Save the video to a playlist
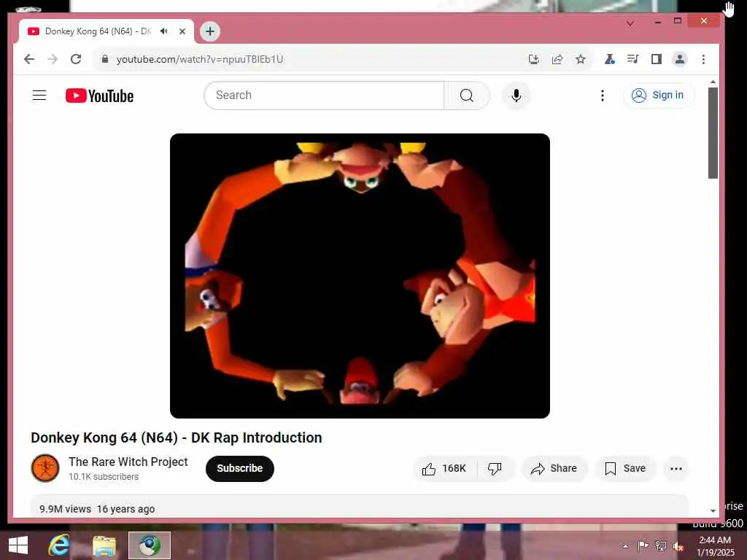The width and height of the screenshot is (747, 560). (x=625, y=469)
